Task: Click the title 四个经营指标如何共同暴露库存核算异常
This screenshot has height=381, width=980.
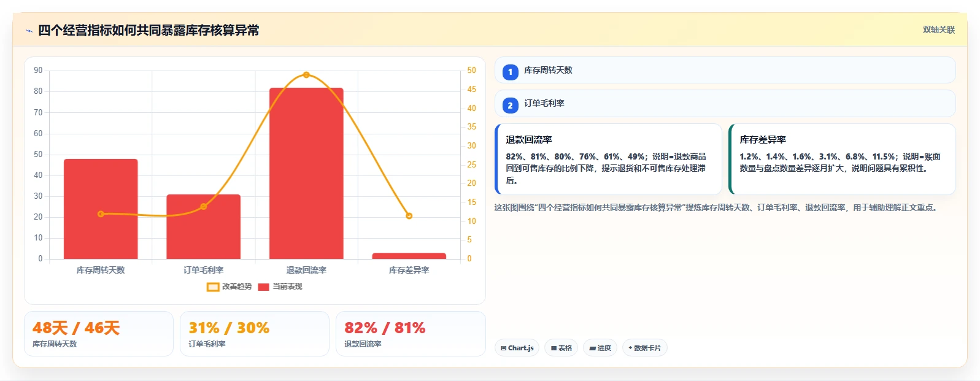Action: pyautogui.click(x=149, y=30)
